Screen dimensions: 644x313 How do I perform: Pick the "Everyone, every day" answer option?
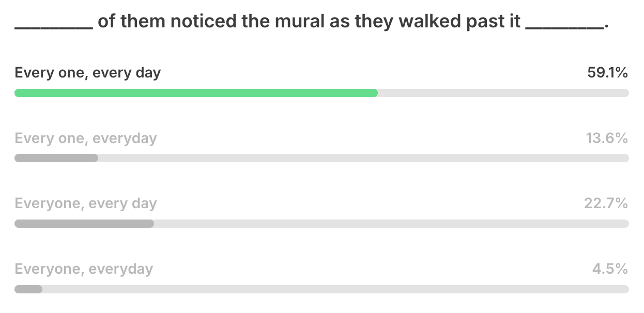coord(86,204)
